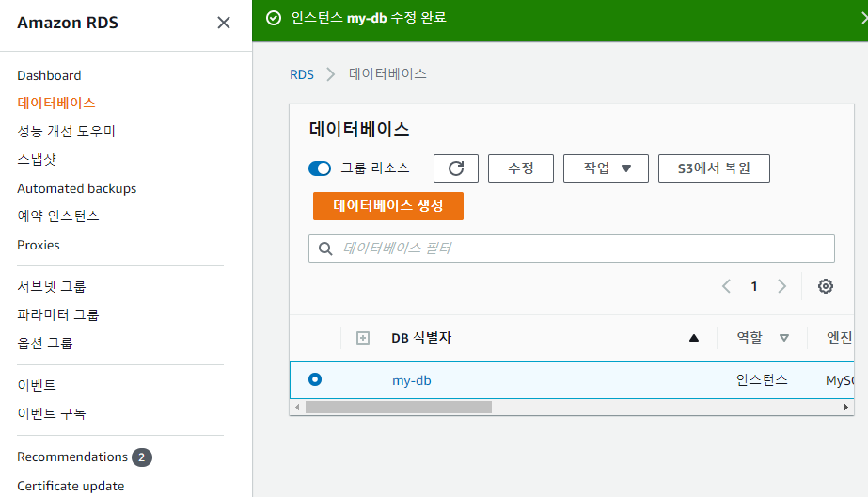This screenshot has height=497, width=868.
Task: Open 파라미터 그룹 in sidebar
Action: point(57,314)
